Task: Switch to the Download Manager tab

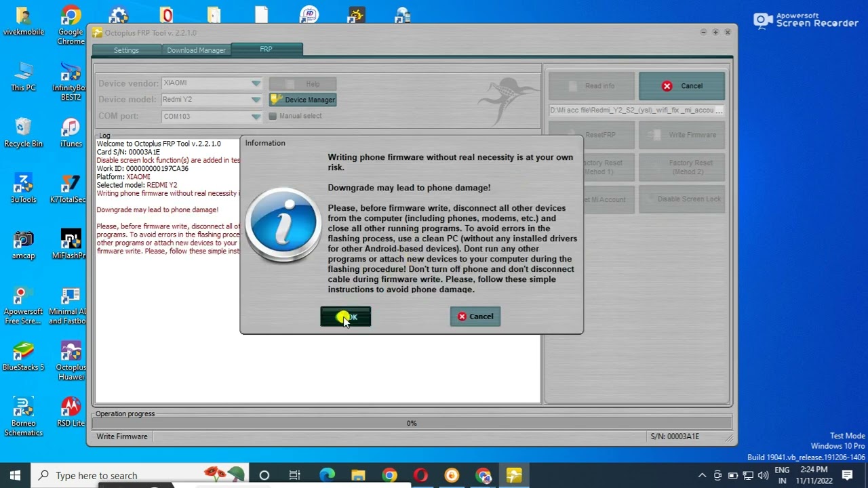Action: click(x=196, y=50)
